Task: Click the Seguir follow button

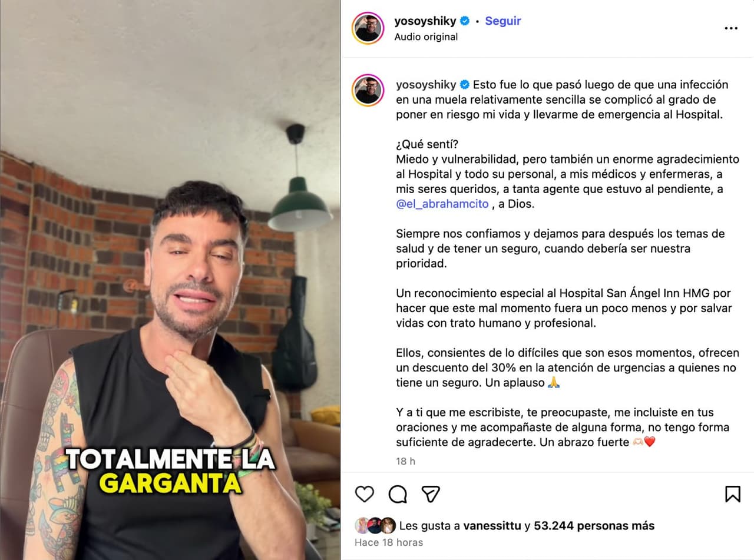Action: (502, 21)
